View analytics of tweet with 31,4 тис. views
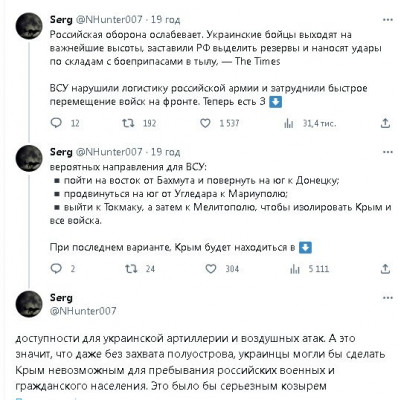Image resolution: width=398 pixels, height=400 pixels. point(289,124)
